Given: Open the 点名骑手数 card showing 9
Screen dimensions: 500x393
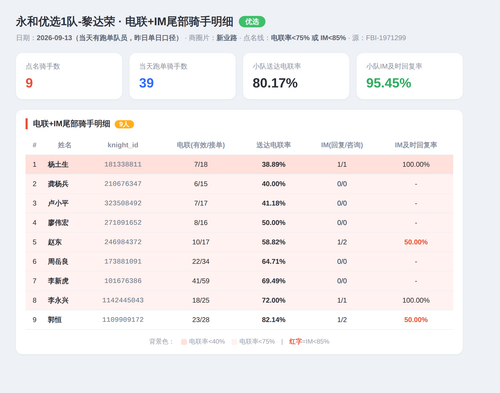Looking at the screenshot, I should [x=69, y=76].
